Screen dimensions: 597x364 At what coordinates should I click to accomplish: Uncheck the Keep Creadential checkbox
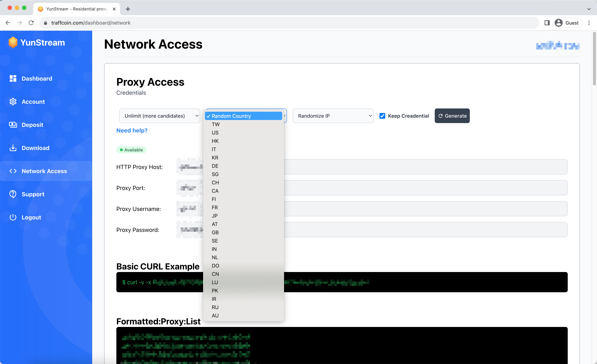[382, 116]
